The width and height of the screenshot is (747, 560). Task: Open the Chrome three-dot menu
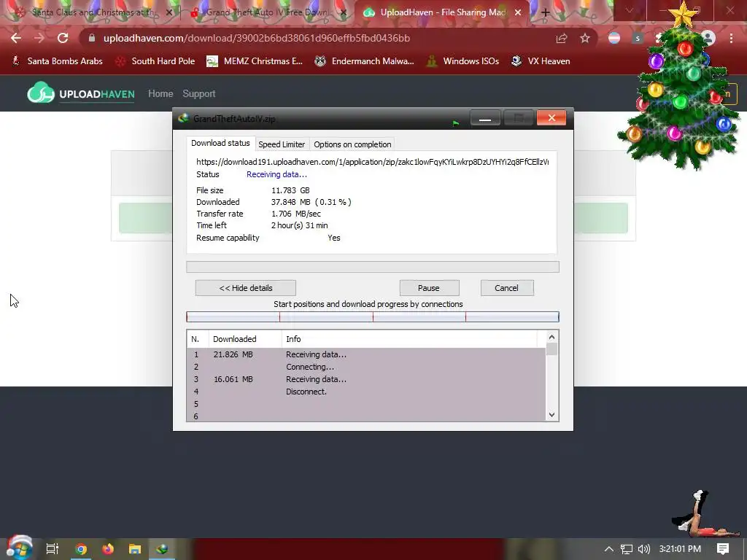(x=731, y=38)
